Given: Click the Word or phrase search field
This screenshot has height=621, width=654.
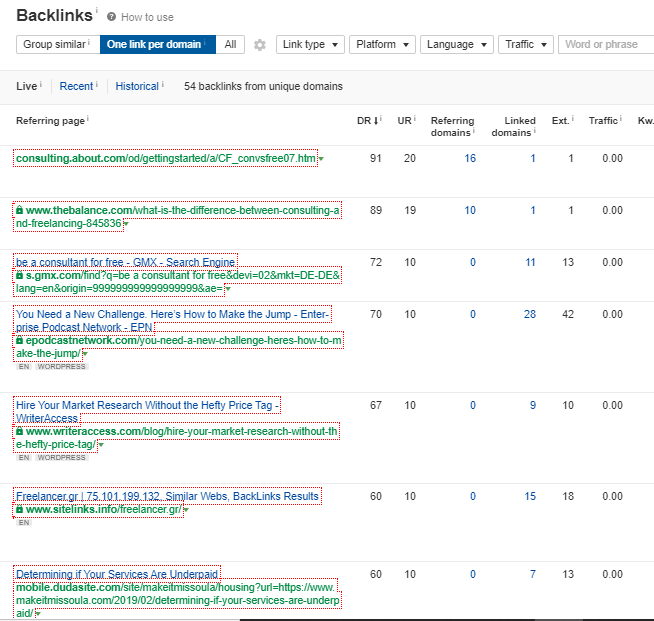Looking at the screenshot, I should 606,45.
